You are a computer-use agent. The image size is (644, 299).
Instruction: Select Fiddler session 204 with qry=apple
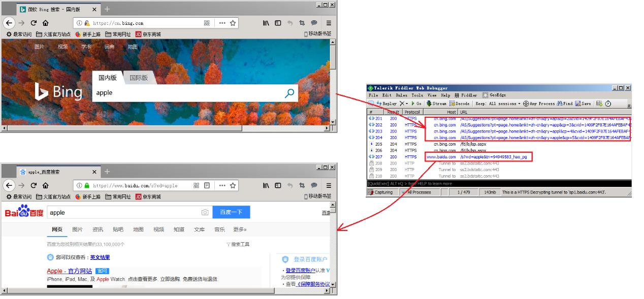coord(499,138)
